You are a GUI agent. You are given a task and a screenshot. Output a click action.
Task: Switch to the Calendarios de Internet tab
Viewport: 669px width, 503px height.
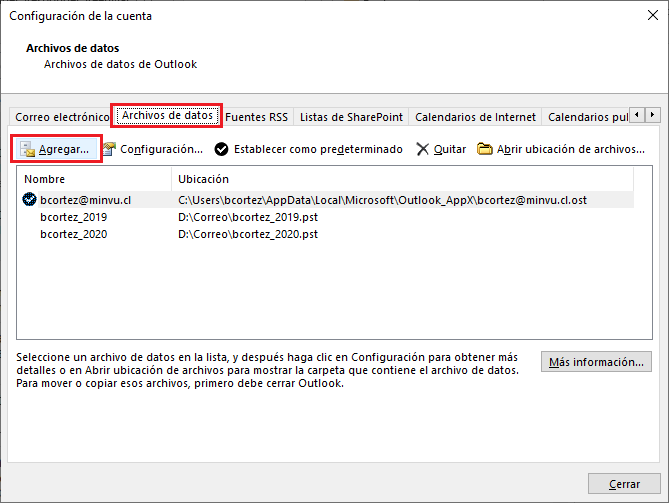(x=475, y=117)
